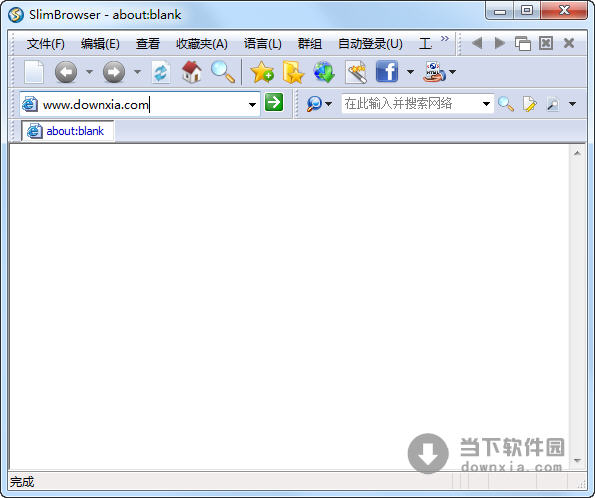Viewport: 595px width, 498px height.
Task: Click the scrollbar up arrow
Action: pyautogui.click(x=577, y=153)
